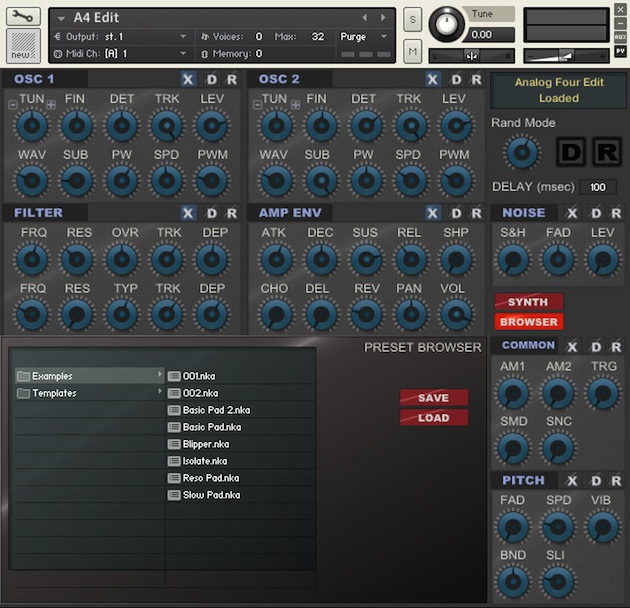630x608 pixels.
Task: Click OSC 1 TUN minus icon
Action: pos(13,105)
